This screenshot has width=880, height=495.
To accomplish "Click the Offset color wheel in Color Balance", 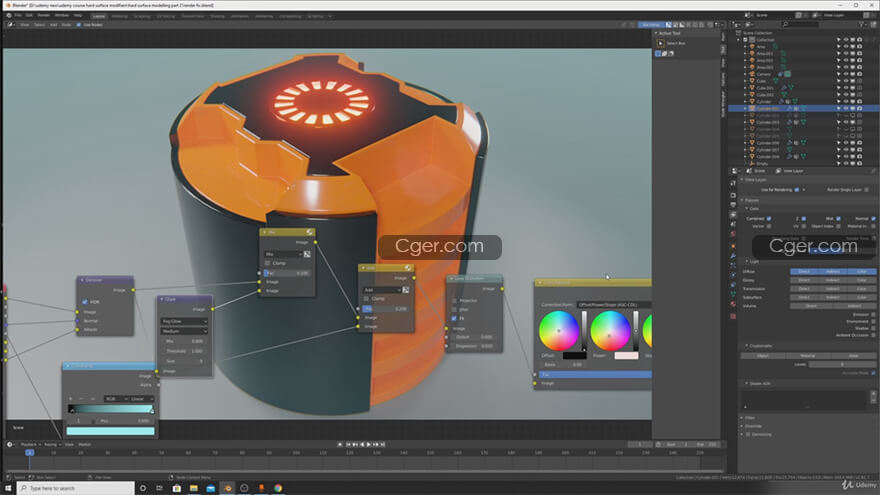I will point(558,331).
